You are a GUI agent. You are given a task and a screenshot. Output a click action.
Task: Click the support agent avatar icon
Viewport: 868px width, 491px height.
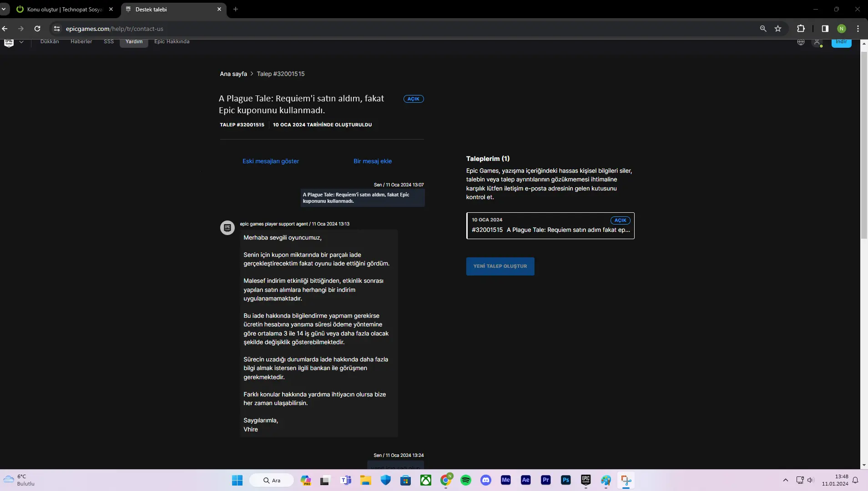227,228
